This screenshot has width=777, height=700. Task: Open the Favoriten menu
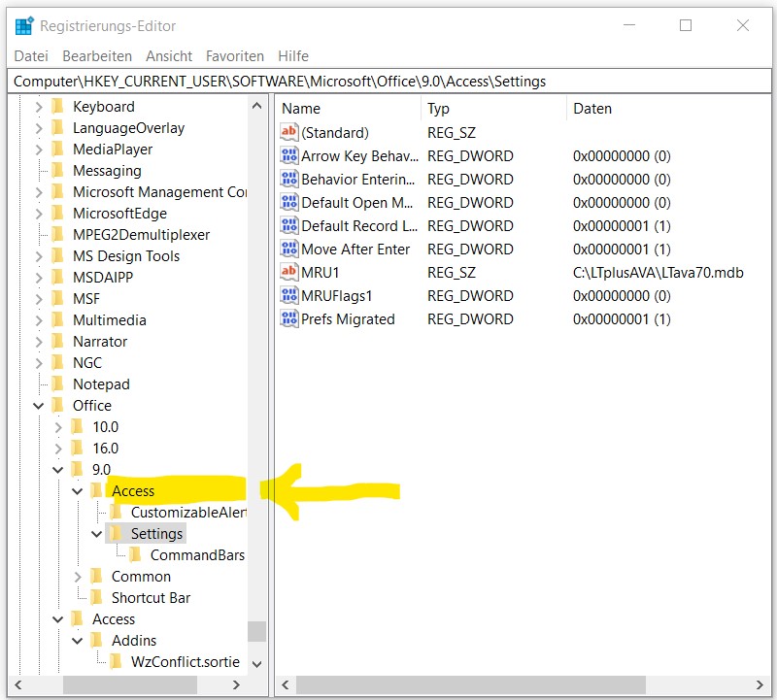pos(235,55)
